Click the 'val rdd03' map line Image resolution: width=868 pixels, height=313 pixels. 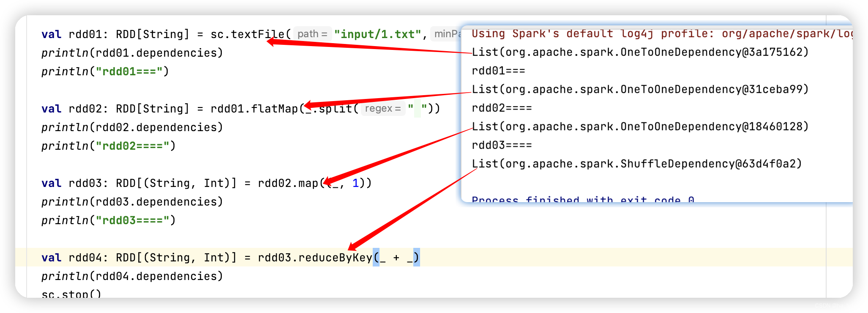(207, 183)
